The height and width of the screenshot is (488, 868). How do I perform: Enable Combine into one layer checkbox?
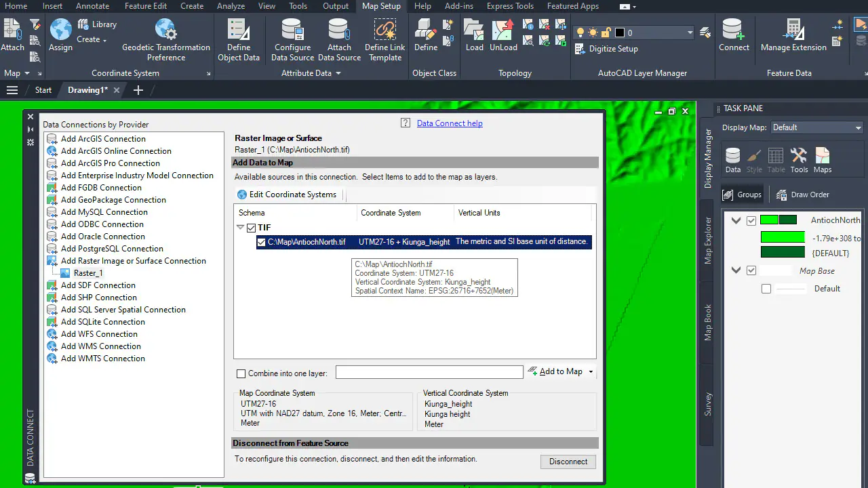point(241,373)
